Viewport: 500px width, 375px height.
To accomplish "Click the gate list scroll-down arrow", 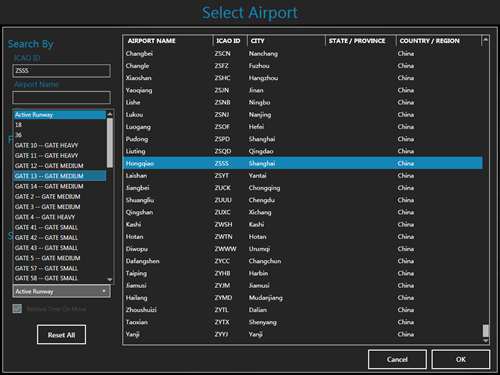I will tap(110, 280).
